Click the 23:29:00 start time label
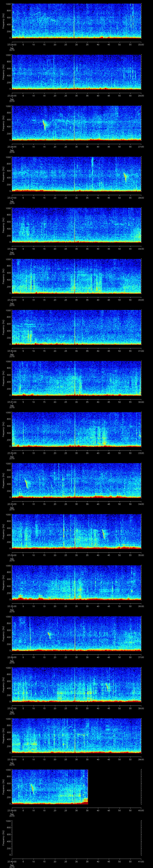 point(12,300)
